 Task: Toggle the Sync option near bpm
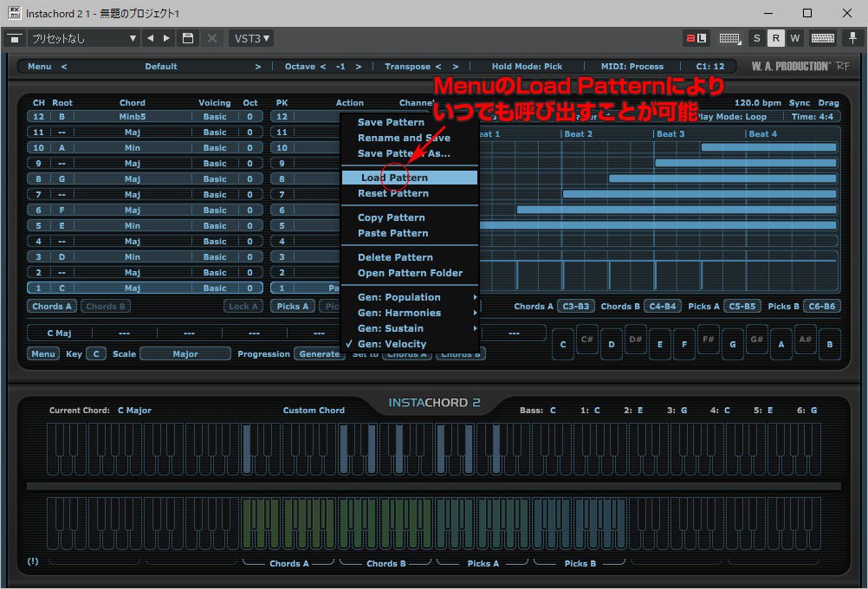[800, 103]
